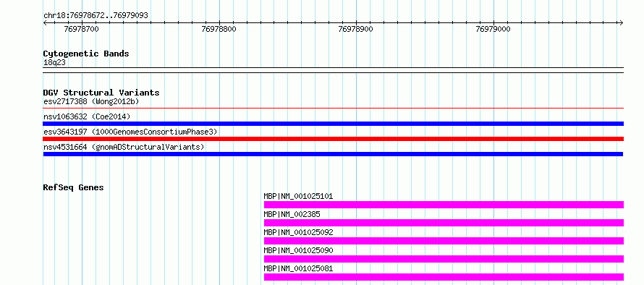Click the MBP|NM_001025092 magenta gene bar
Image resolution: width=644 pixels, height=285 pixels.
[x=444, y=241]
